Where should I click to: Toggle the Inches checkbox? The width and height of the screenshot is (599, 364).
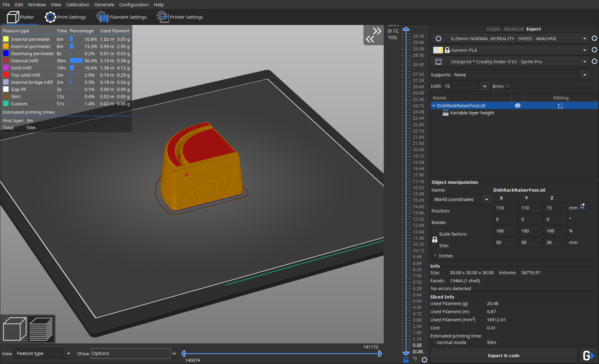click(x=435, y=256)
